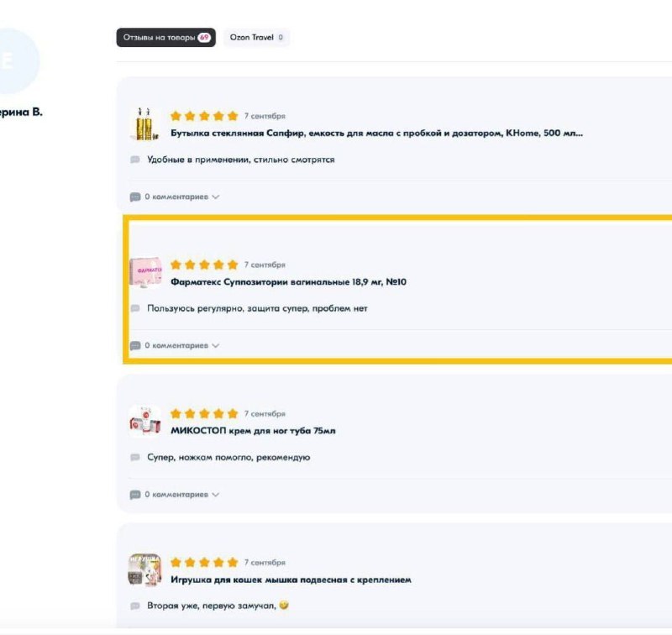The width and height of the screenshot is (672, 635).
Task: Click comment icon under the МИКОСТОП review
Action: 135,495
